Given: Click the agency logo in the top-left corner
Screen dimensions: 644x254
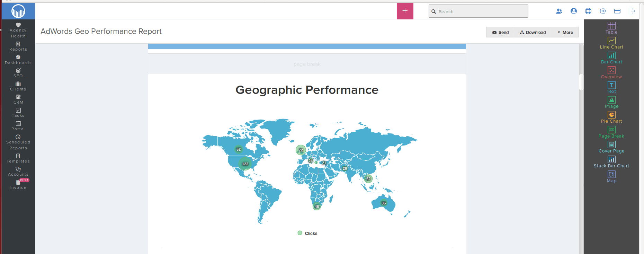Looking at the screenshot, I should (18, 11).
